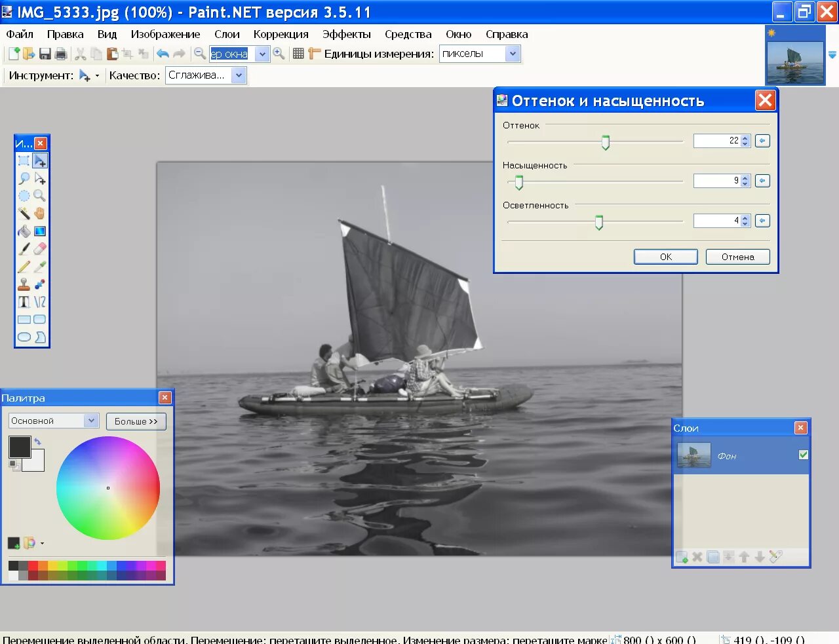Viewport: 839px width, 644px height.
Task: Select the Gradient tool
Action: click(x=40, y=231)
